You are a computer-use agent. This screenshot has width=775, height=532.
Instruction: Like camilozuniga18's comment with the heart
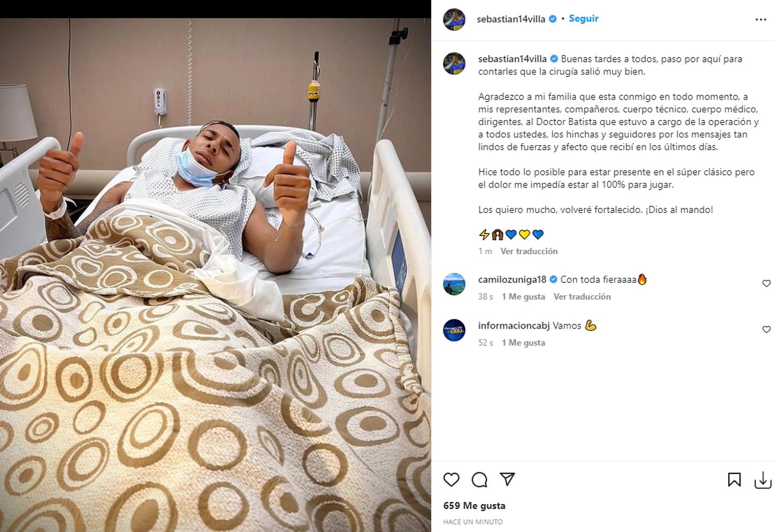pyautogui.click(x=766, y=283)
